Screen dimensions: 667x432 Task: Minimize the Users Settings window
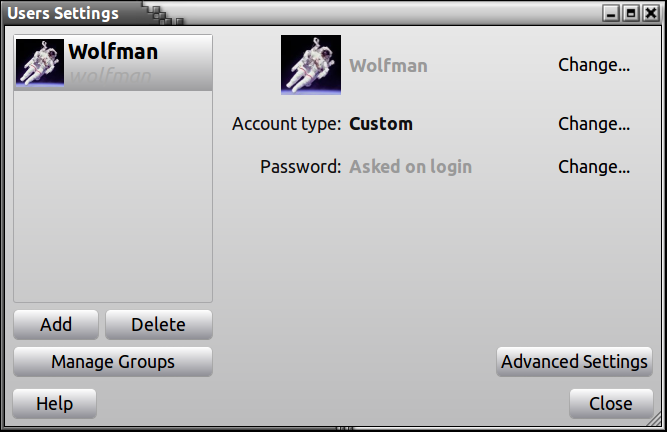pos(611,14)
